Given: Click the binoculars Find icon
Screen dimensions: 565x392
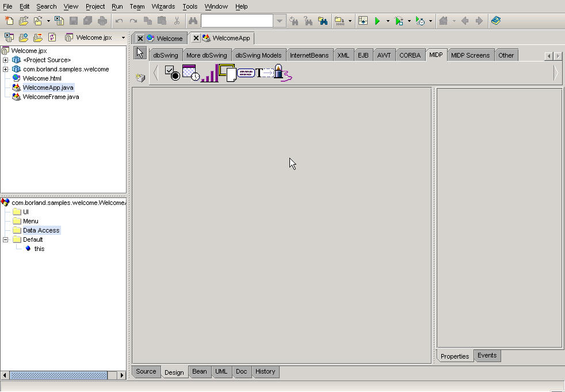Looking at the screenshot, I should 193,21.
